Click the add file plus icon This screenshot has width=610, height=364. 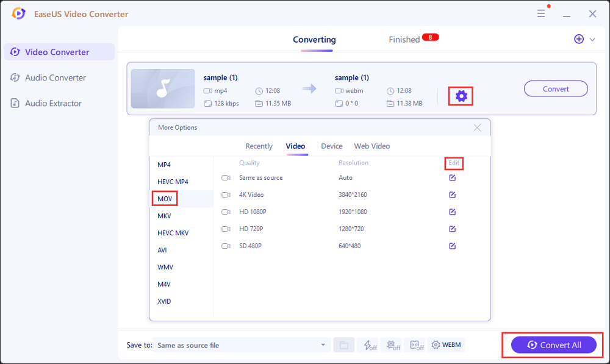pyautogui.click(x=579, y=39)
